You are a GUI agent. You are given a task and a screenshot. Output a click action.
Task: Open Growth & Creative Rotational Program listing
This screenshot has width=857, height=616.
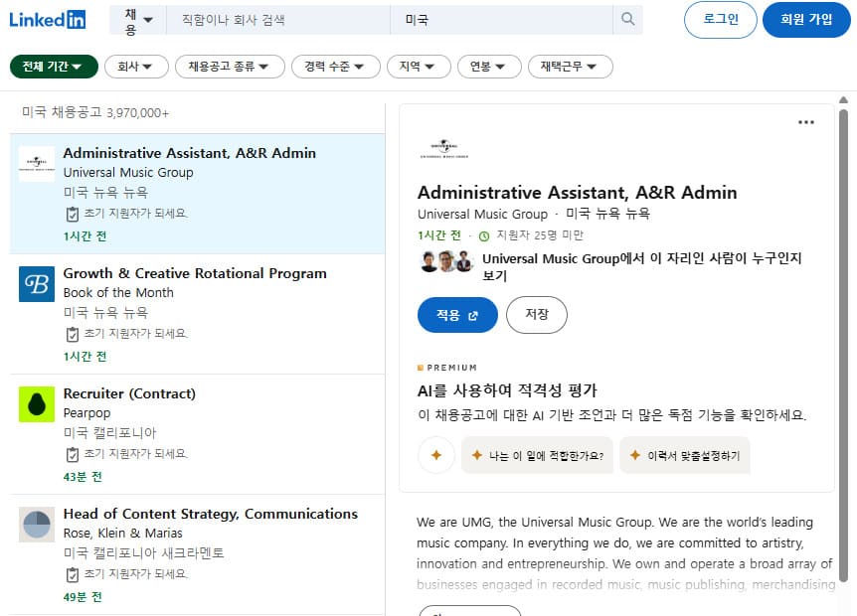tap(197, 314)
